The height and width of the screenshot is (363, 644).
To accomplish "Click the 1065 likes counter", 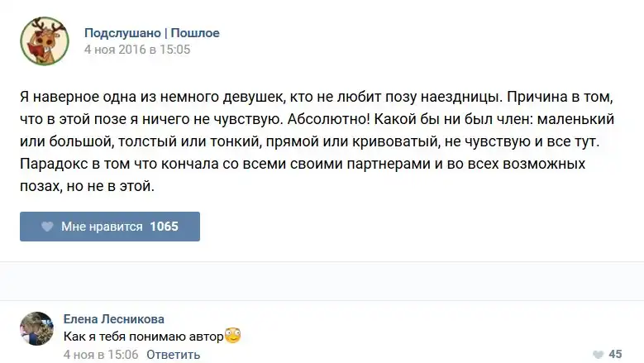I will point(164,227).
